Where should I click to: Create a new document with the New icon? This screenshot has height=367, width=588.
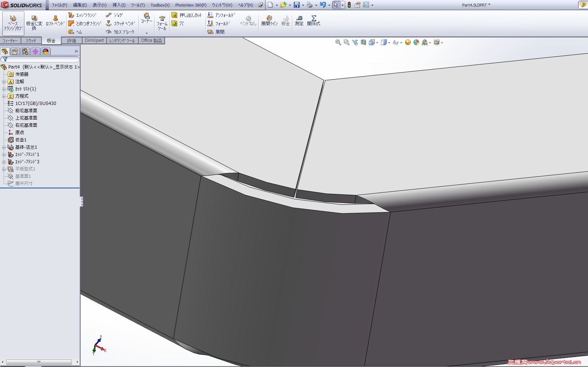(x=270, y=5)
